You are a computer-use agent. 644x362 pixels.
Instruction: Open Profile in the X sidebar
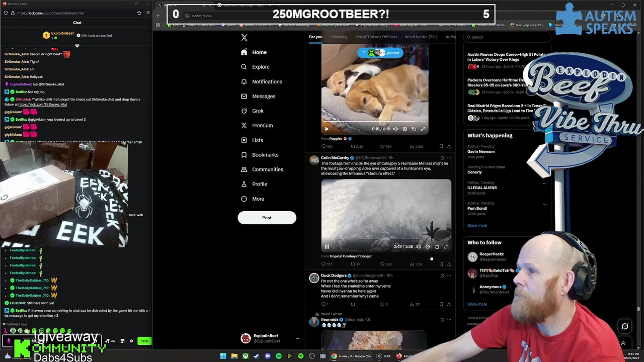click(254, 184)
